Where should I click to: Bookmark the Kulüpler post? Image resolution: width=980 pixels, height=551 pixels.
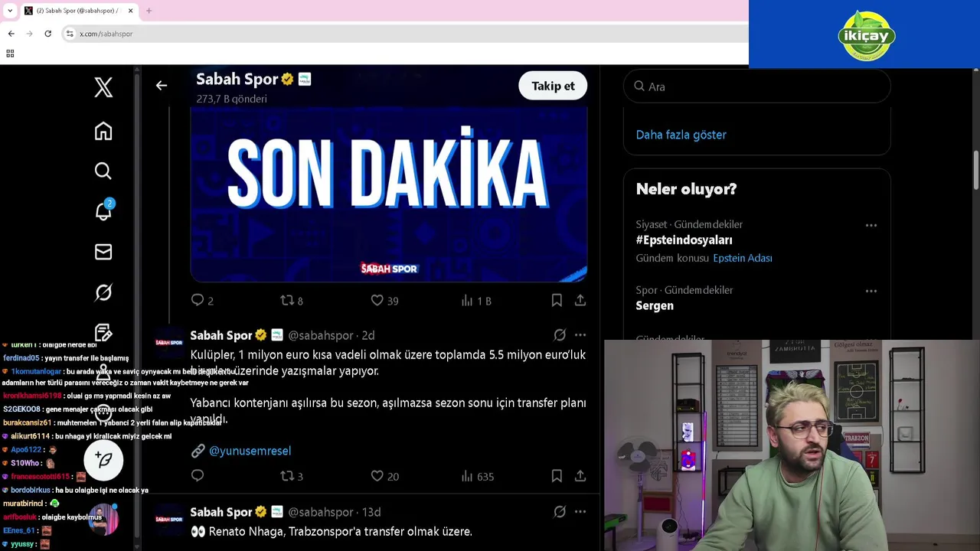[557, 476]
